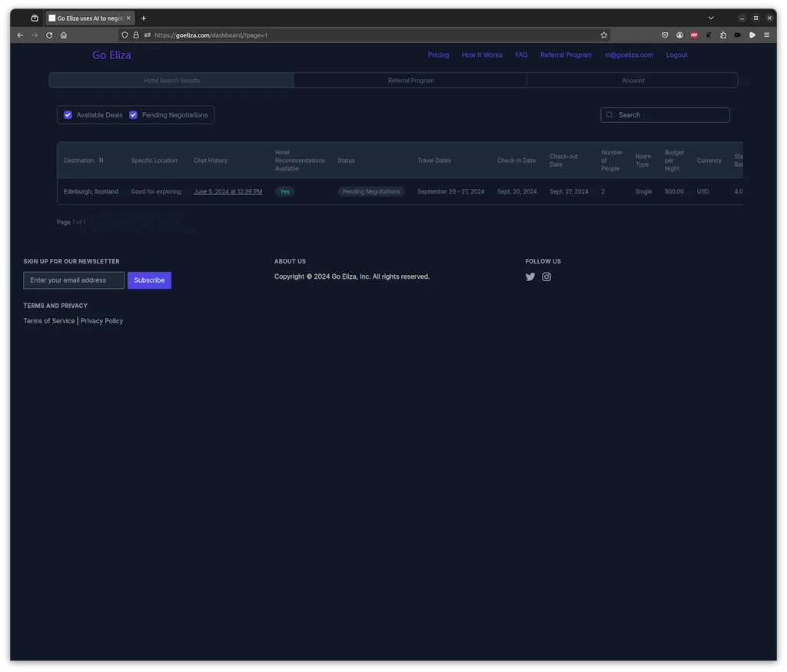Viewport: 787px width, 672px height.
Task: Click the Subscribe button
Action: tap(149, 280)
